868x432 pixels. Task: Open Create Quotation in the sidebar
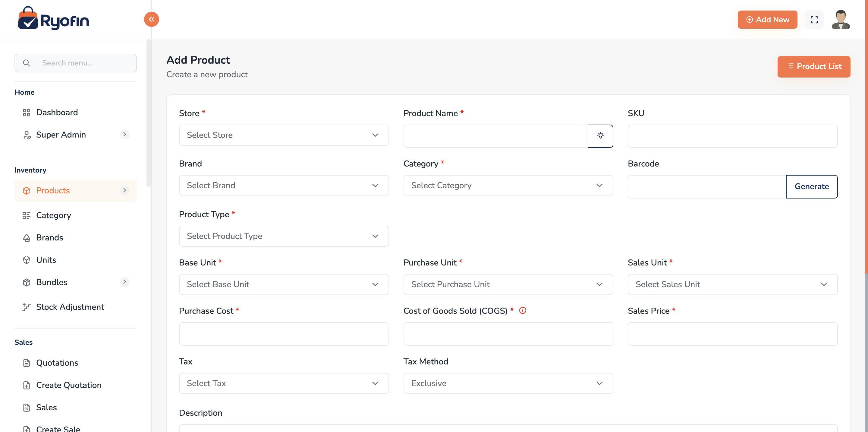pyautogui.click(x=75, y=385)
